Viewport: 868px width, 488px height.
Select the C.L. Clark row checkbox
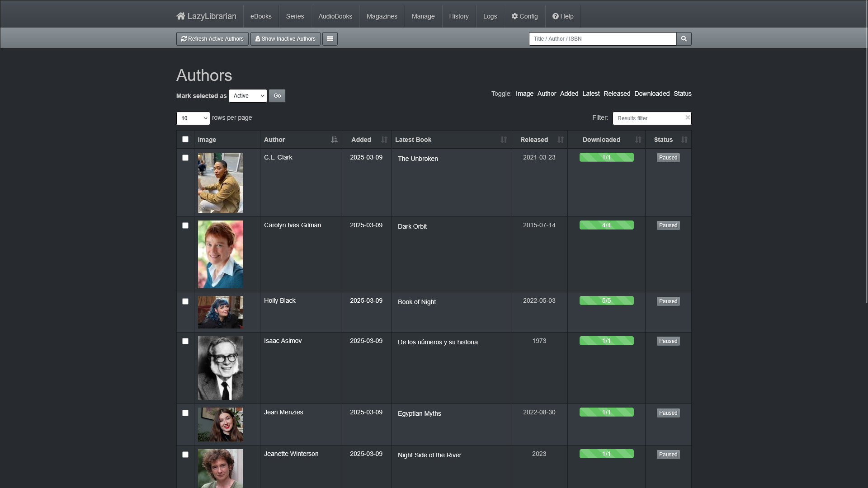pos(185,158)
